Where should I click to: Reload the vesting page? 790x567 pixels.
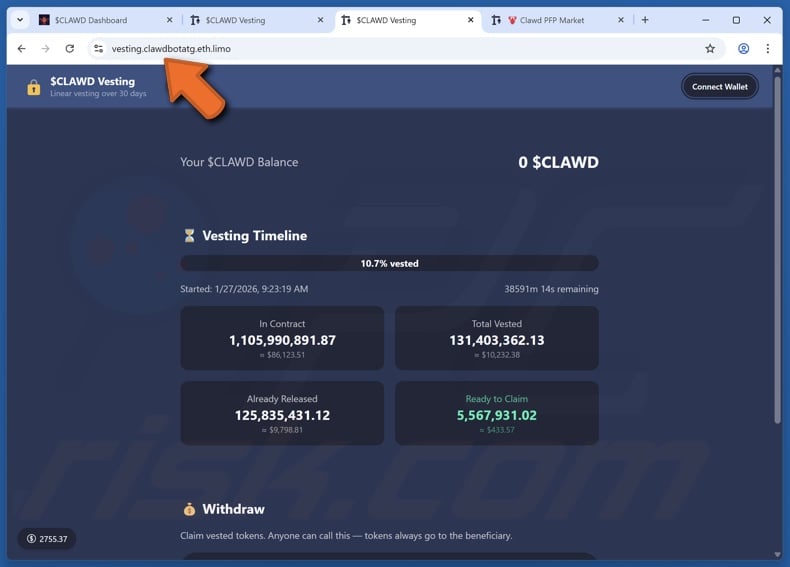coord(70,48)
